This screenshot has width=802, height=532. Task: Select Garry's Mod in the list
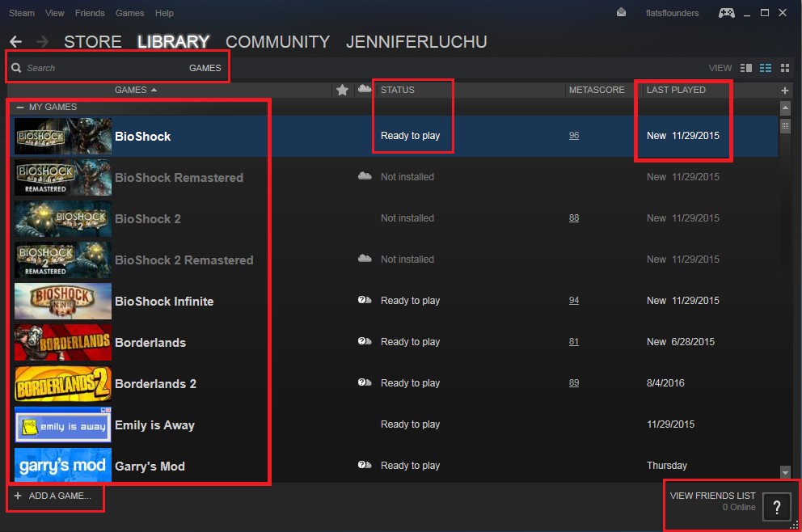(394, 464)
